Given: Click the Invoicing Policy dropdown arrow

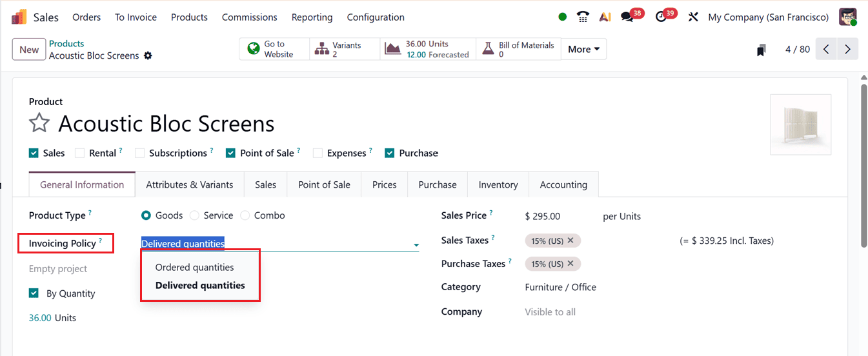Looking at the screenshot, I should click(x=416, y=244).
